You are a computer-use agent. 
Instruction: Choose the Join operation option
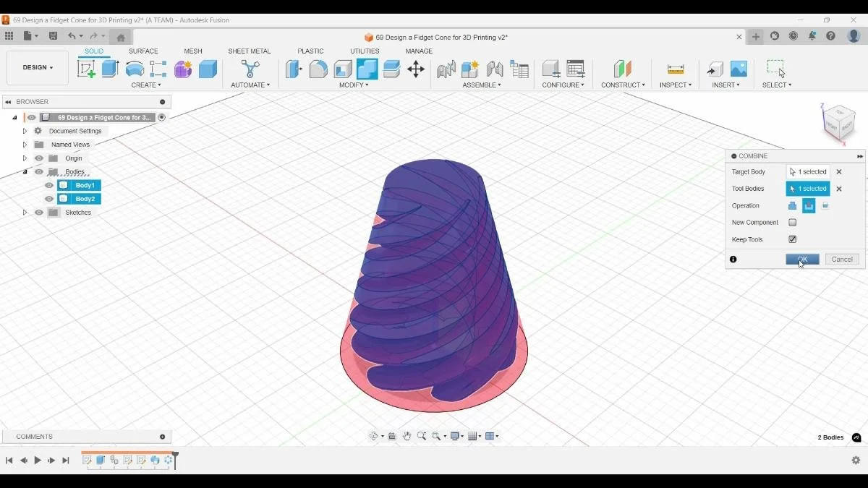(x=793, y=206)
